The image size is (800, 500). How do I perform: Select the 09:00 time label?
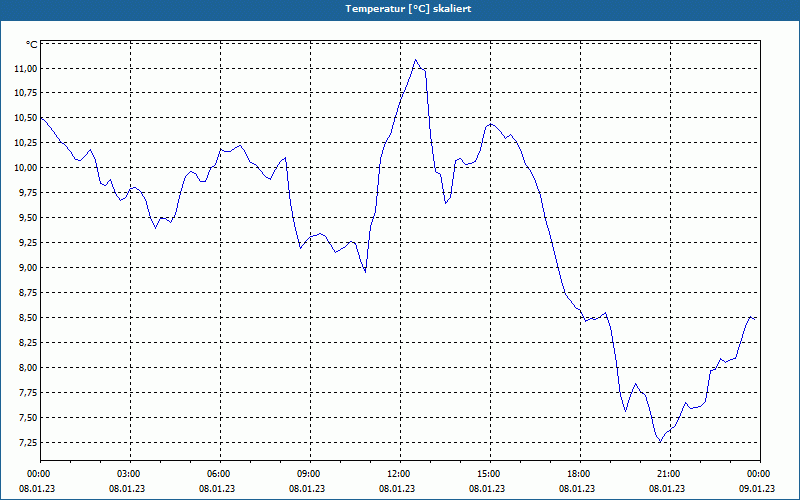click(310, 474)
